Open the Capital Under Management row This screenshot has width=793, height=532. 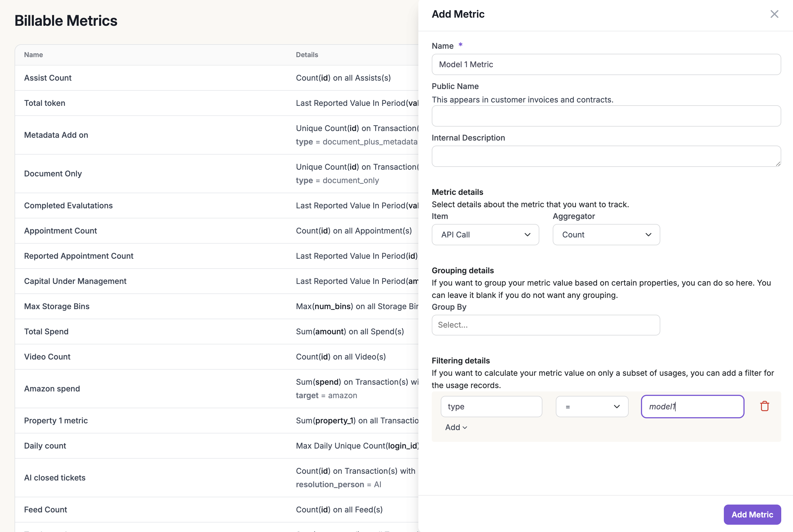point(75,281)
